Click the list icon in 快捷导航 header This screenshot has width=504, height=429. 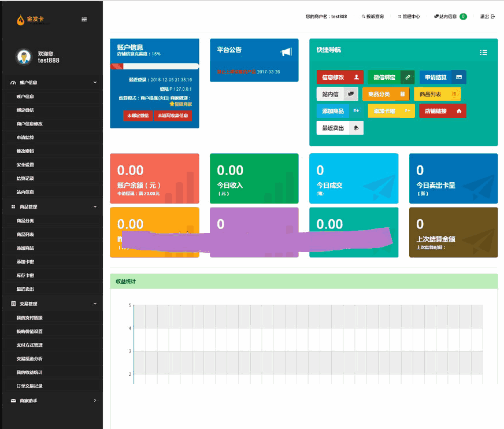point(483,53)
